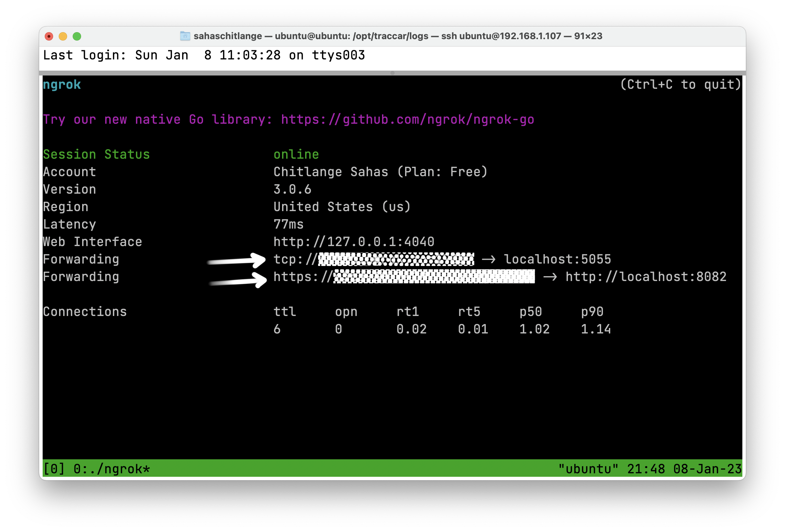Click http://localhost:8082 forwarding target
The image size is (785, 532).
click(x=646, y=277)
